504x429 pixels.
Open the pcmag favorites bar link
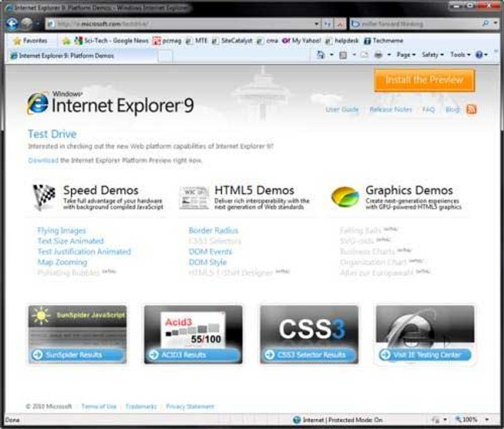[167, 41]
